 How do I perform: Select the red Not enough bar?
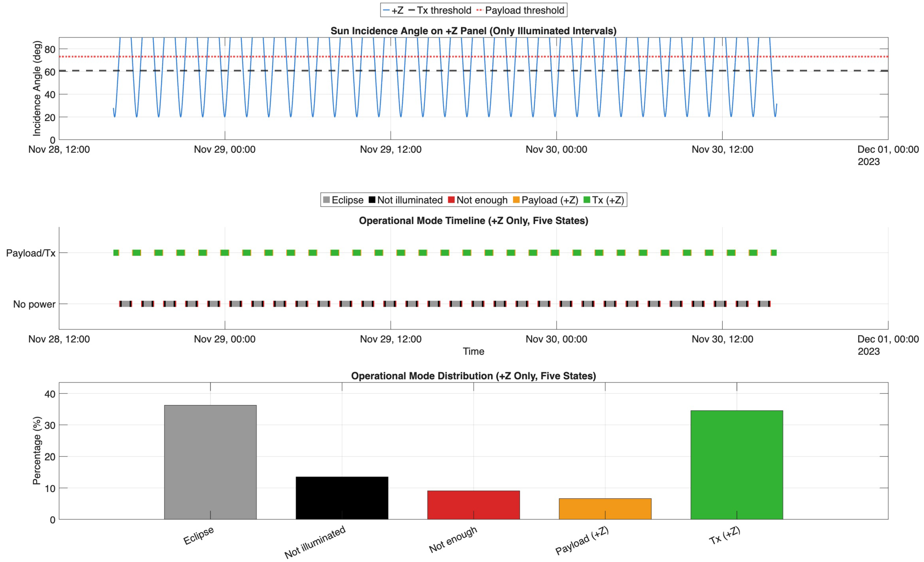474,505
